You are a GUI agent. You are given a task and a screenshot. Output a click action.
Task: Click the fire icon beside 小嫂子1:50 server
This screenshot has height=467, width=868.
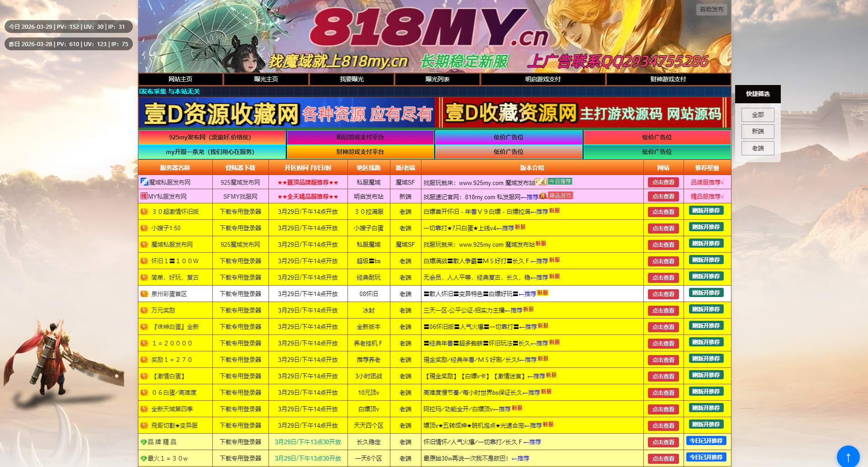pyautogui.click(x=143, y=228)
